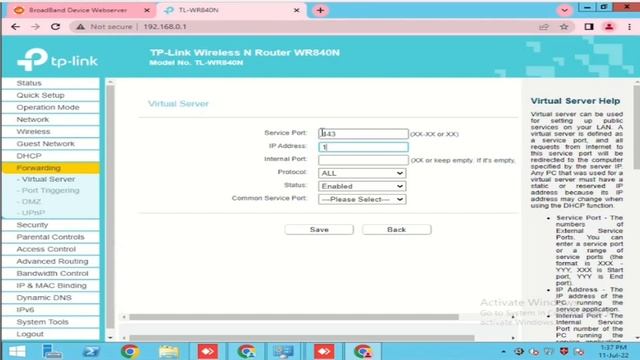The height and width of the screenshot is (360, 640).
Task: Open the System Tools menu
Action: (x=51, y=322)
